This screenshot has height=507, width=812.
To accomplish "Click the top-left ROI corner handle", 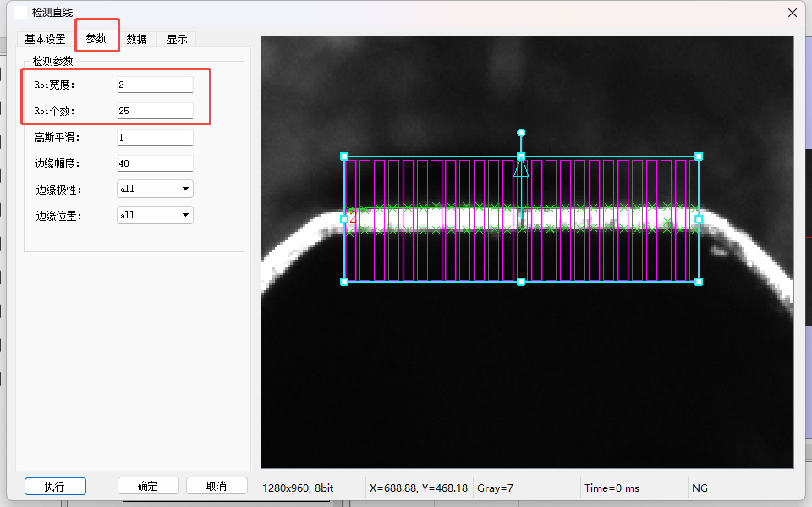I will pos(344,157).
